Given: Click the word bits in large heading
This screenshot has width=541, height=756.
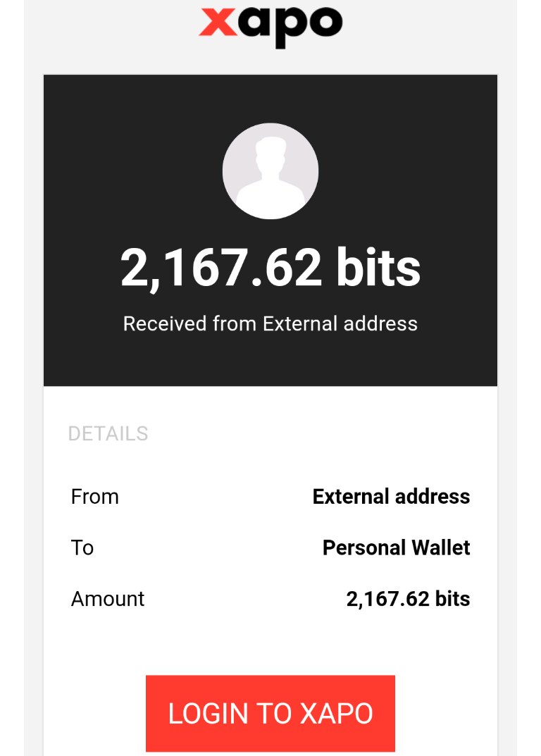Looking at the screenshot, I should pyautogui.click(x=378, y=266).
